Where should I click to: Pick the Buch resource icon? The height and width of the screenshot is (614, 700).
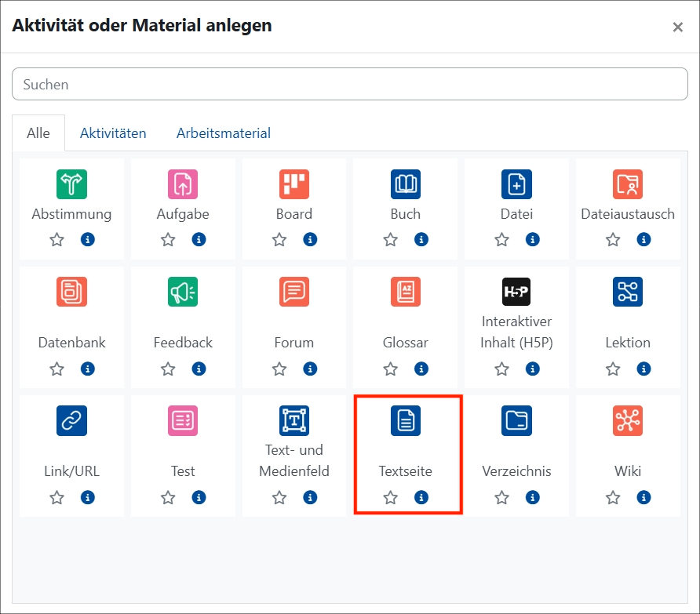(x=406, y=184)
